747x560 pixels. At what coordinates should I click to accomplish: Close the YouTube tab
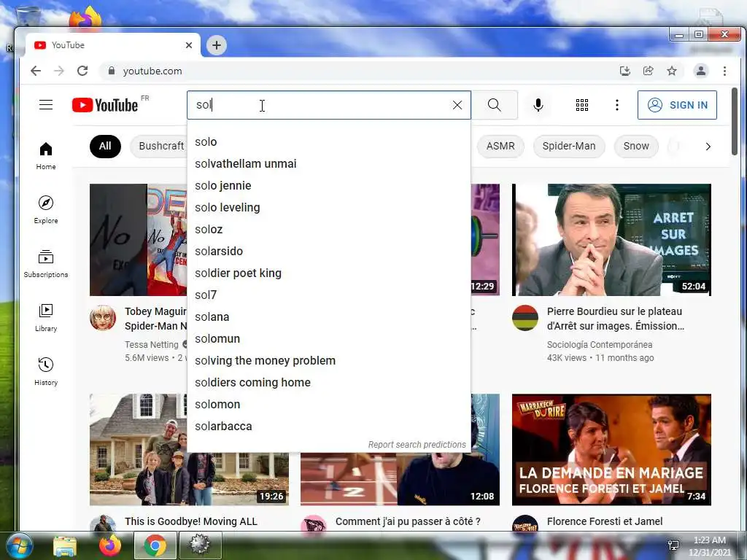(x=189, y=45)
